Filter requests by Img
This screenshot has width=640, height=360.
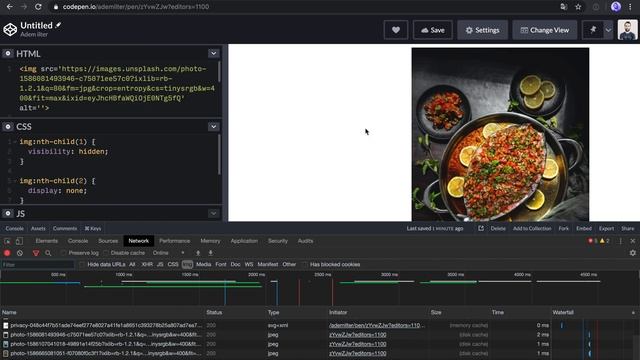[187, 264]
